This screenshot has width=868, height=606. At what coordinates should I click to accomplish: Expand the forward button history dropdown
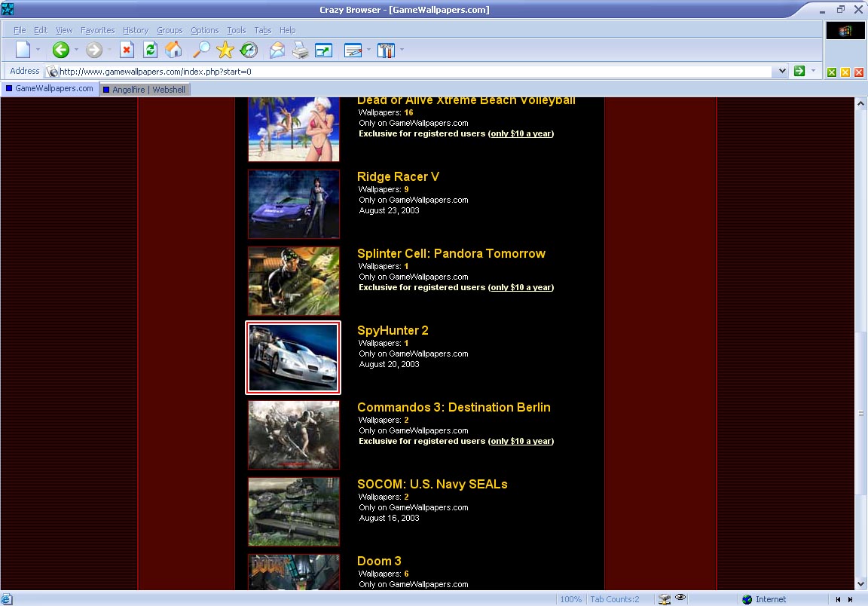coord(109,50)
